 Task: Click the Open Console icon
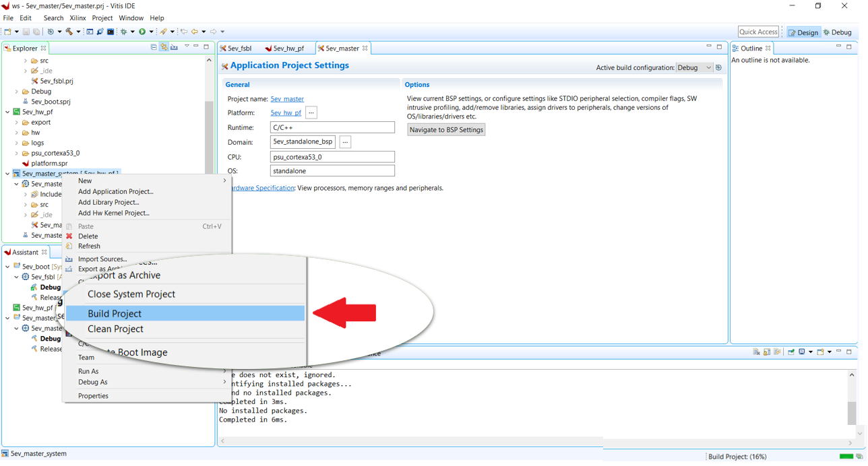(820, 352)
